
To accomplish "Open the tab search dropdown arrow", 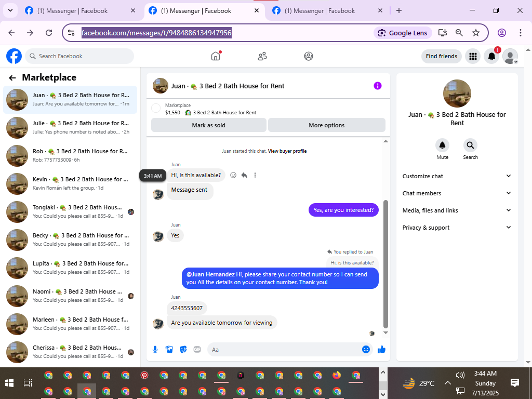I will (x=10, y=10).
